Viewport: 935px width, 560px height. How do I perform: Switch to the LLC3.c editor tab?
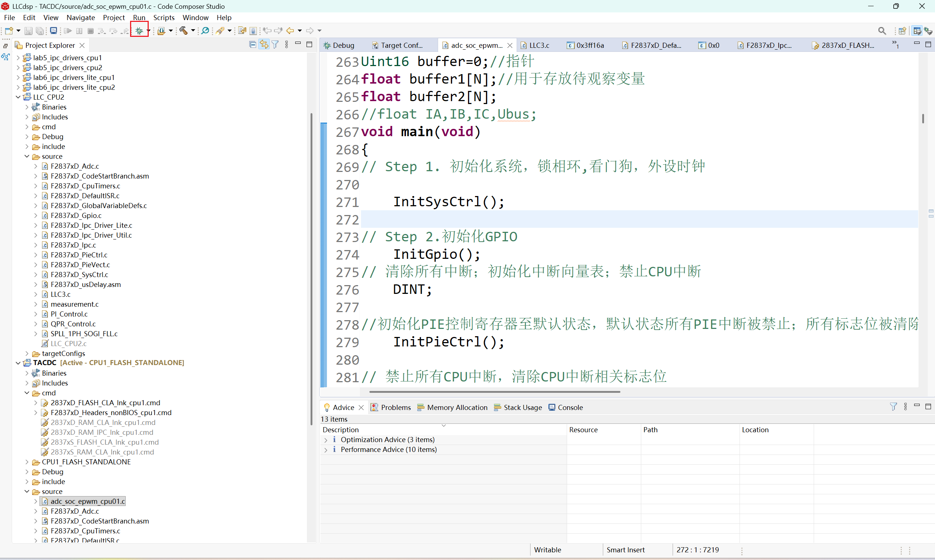[x=539, y=45]
